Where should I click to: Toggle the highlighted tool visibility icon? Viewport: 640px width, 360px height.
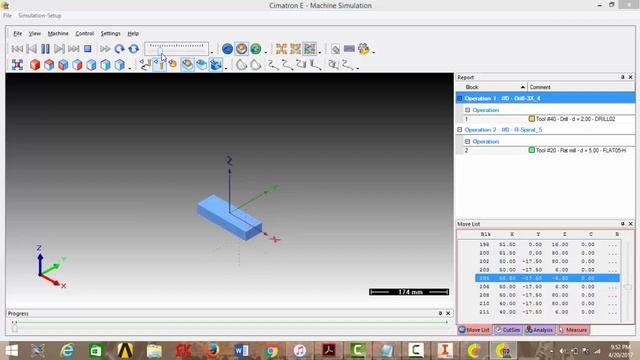pyautogui.click(x=159, y=65)
